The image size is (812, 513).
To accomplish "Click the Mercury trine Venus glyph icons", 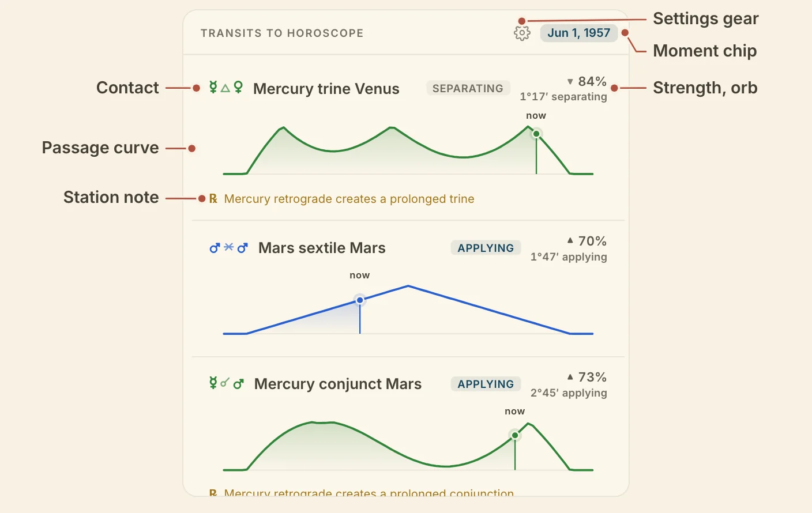I will [225, 88].
